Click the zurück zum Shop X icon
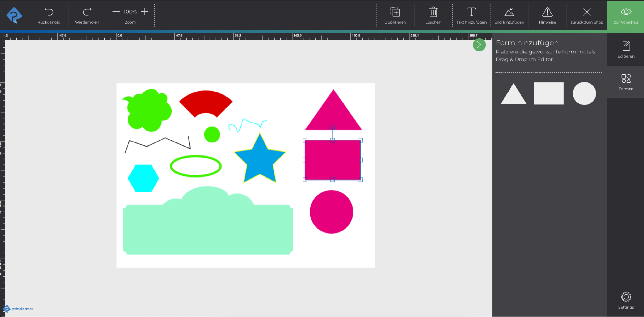The width and height of the screenshot is (644, 317). point(586,12)
